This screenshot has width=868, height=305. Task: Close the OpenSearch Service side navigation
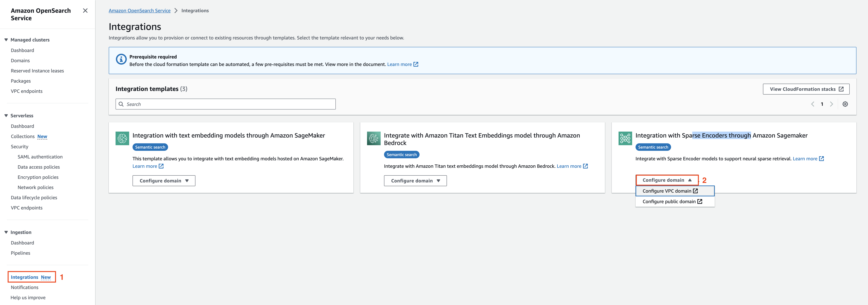coord(85,11)
